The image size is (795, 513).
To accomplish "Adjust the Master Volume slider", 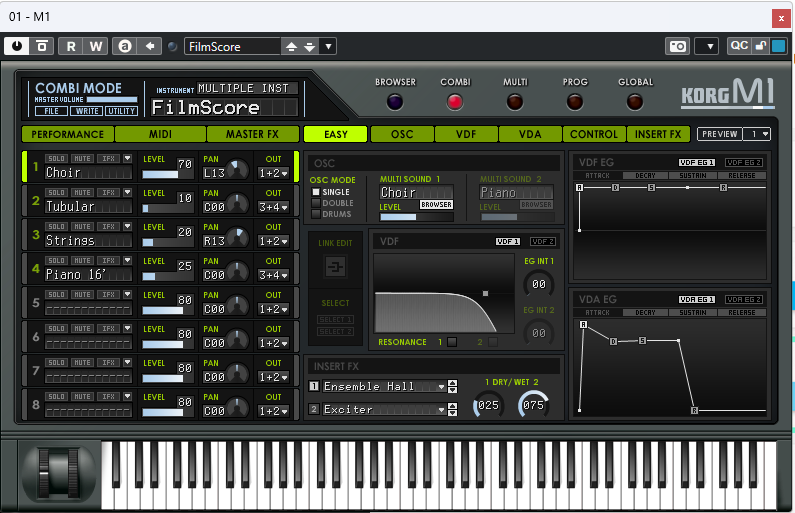I will pos(112,100).
